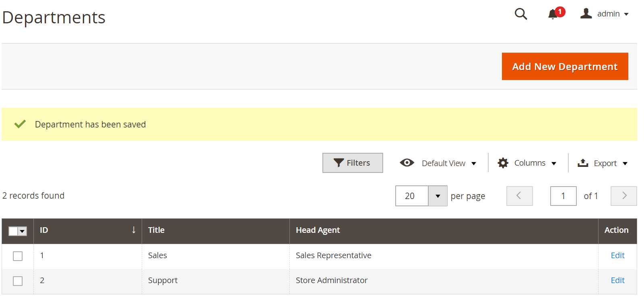Sort by Title column header
644x302 pixels.
[x=156, y=230]
